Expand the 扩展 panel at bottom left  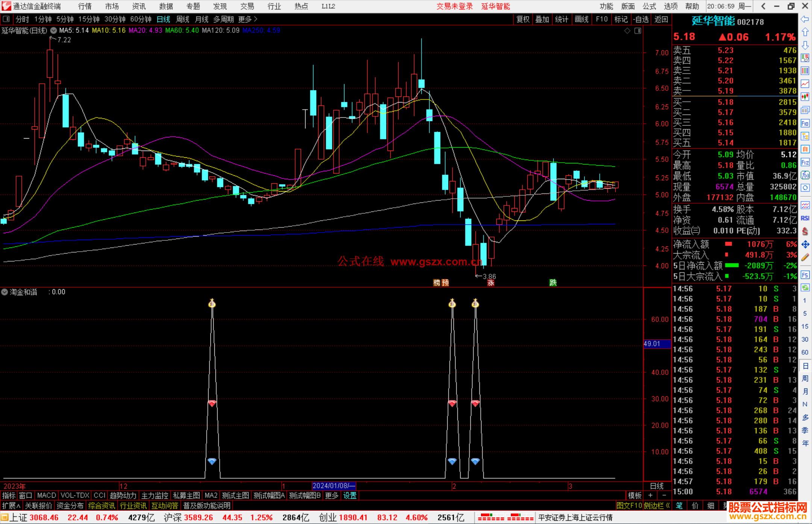coord(11,506)
